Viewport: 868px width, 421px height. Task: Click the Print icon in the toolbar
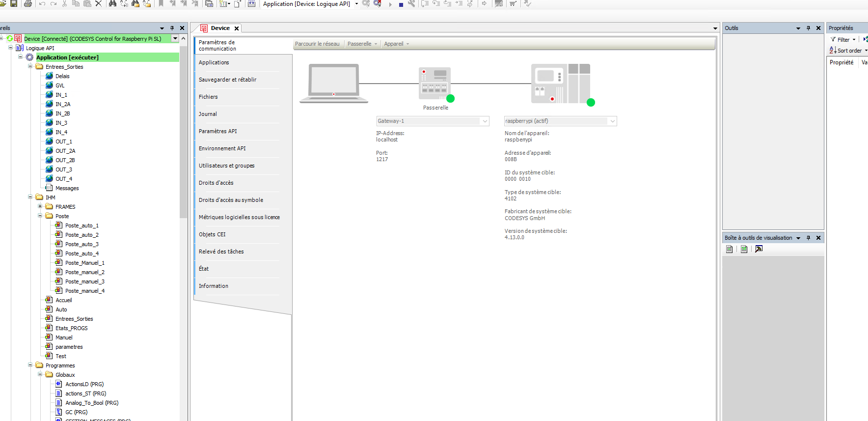[28, 3]
